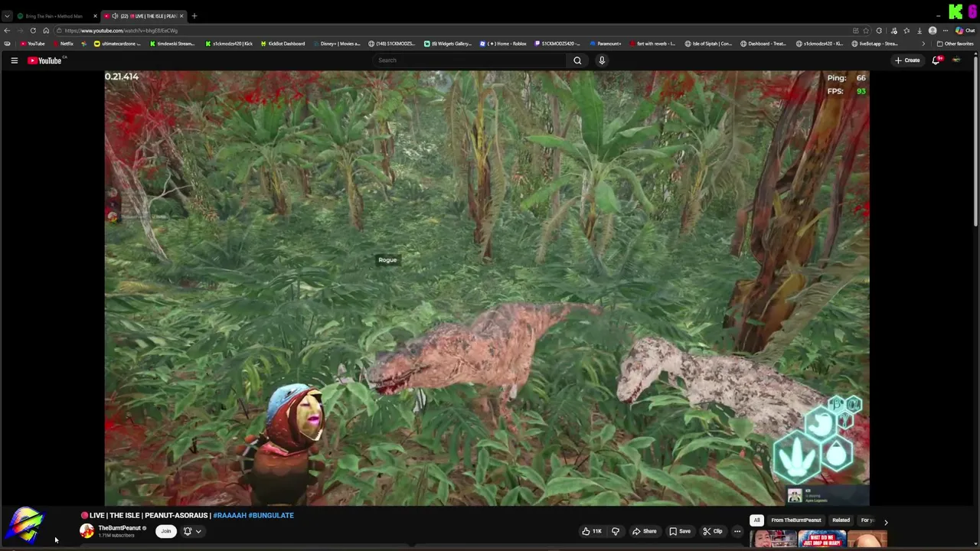Open the Copilot Chat button

(966, 31)
